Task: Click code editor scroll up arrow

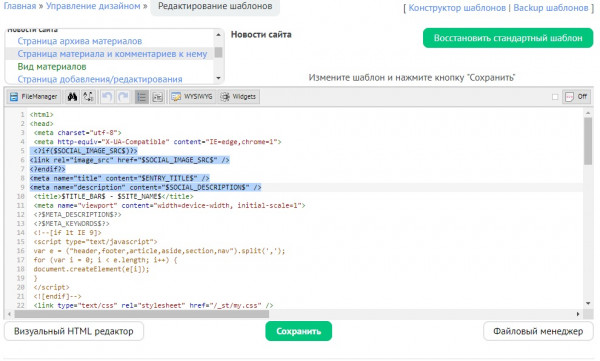Action: [x=588, y=113]
